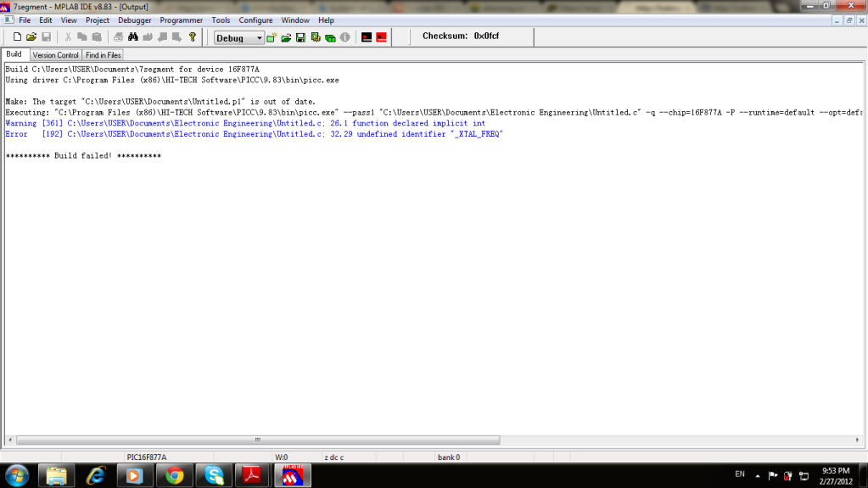868x488 pixels.
Task: Click the horizontal scrollbar right arrow
Action: point(857,440)
